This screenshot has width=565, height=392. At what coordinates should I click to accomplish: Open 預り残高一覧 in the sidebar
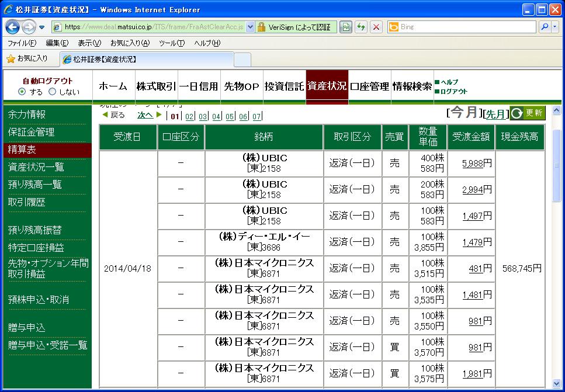pos(34,185)
